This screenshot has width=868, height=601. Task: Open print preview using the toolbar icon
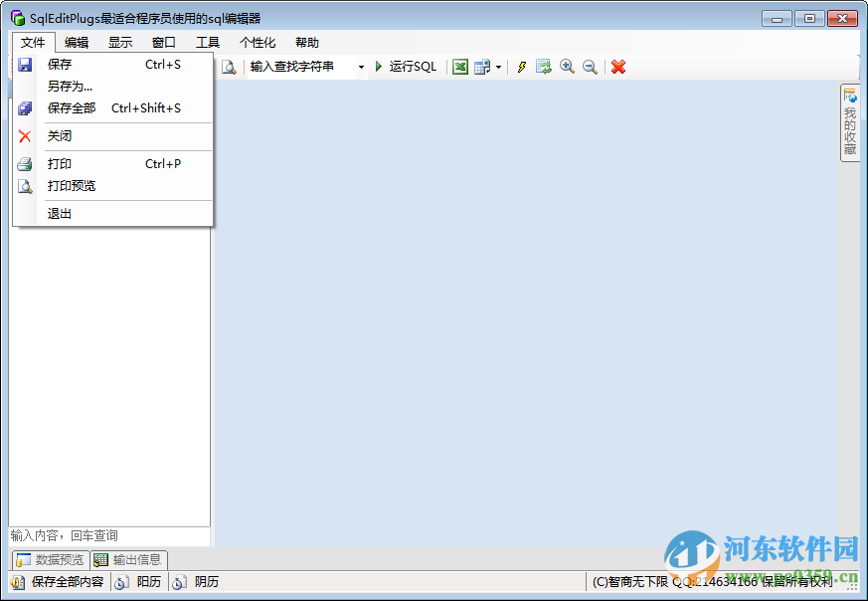coord(228,67)
